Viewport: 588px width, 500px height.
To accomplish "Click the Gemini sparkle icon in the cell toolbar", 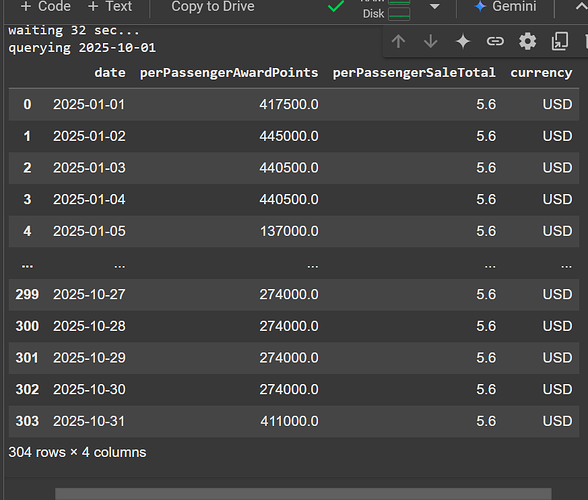I will (463, 41).
